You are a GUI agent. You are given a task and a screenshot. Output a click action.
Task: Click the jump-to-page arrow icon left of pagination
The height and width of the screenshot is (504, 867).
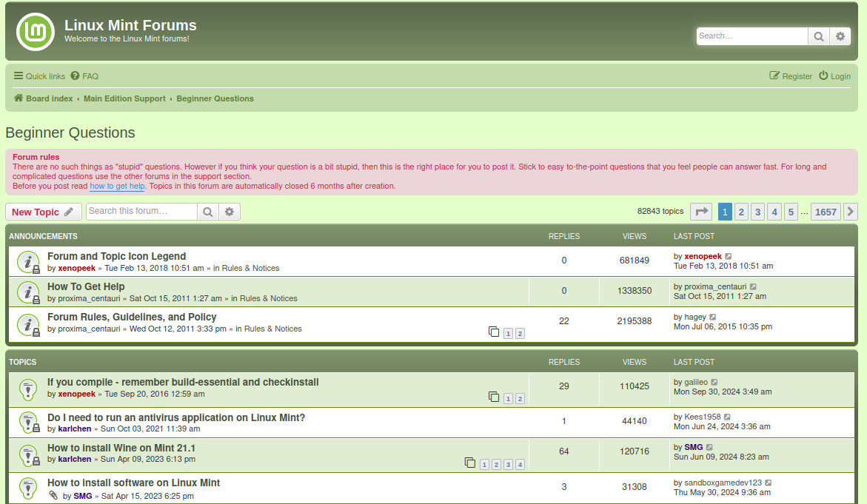(700, 211)
